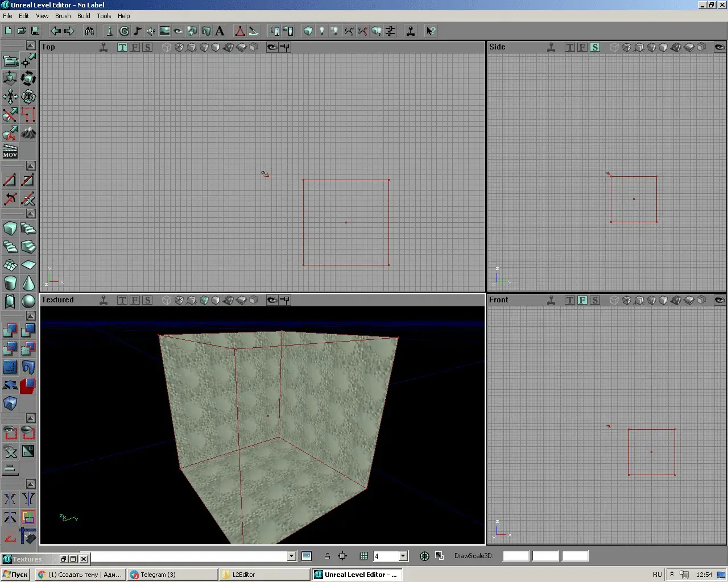
Task: Click the Show Selected Actors Only eye
Action: click(x=10, y=433)
